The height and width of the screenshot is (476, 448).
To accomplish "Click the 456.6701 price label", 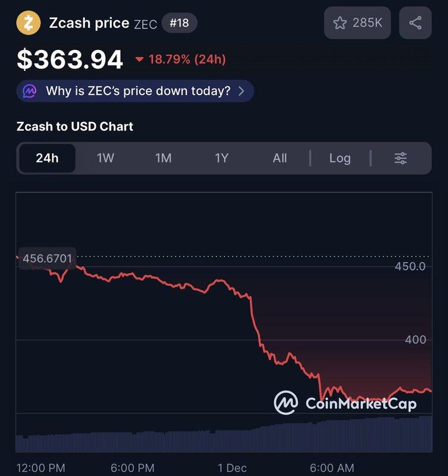I will point(46,259).
